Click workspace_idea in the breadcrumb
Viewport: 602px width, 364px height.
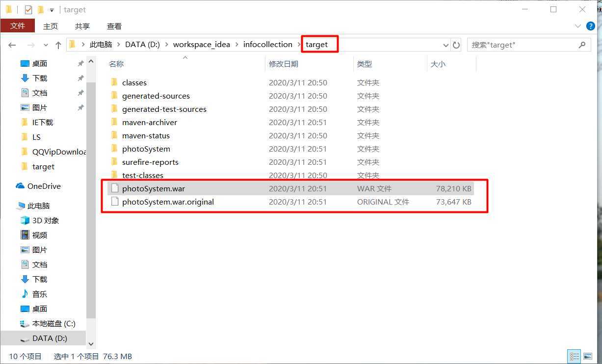click(x=201, y=44)
